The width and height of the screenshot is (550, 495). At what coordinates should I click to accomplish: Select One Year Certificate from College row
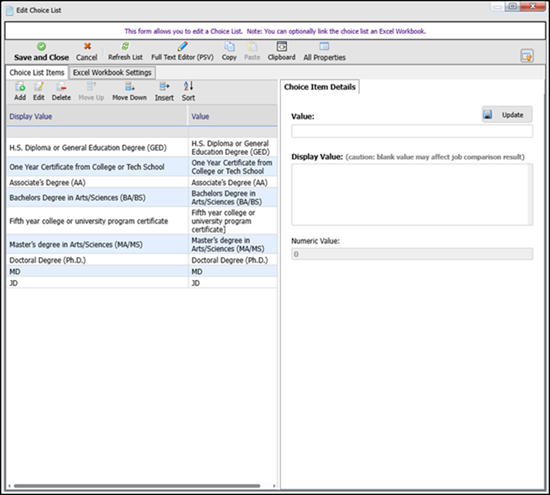coord(142,167)
